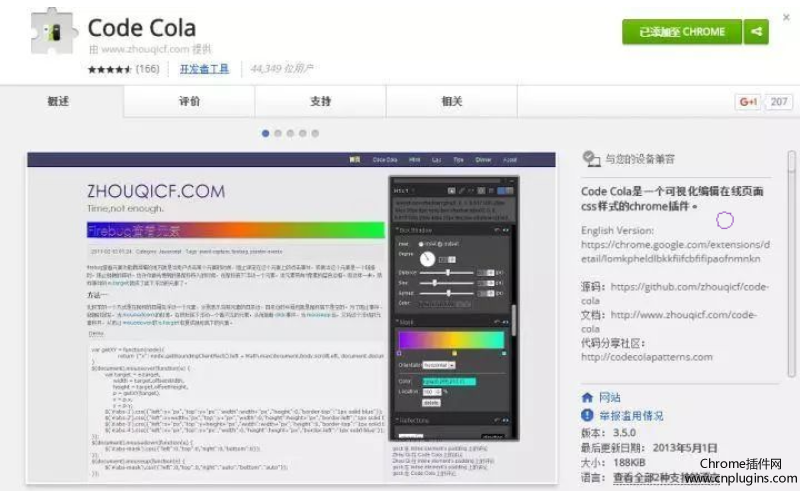Viewport: 802px width, 491px height.
Task: Close the extension detail overlay
Action: (x=786, y=17)
